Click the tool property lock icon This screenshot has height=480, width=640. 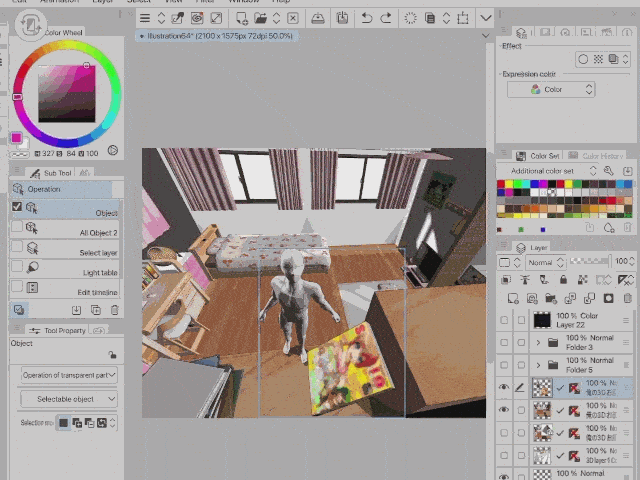112,355
